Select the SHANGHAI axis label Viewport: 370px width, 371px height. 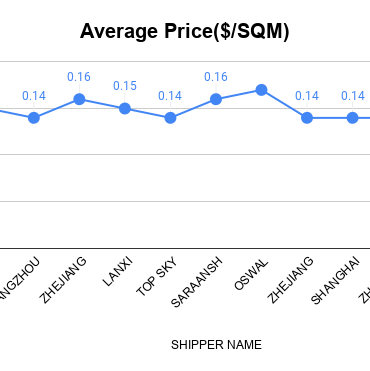[x=335, y=281]
